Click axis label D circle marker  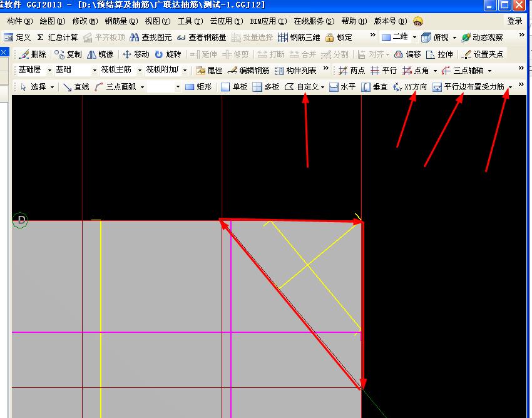click(20, 220)
